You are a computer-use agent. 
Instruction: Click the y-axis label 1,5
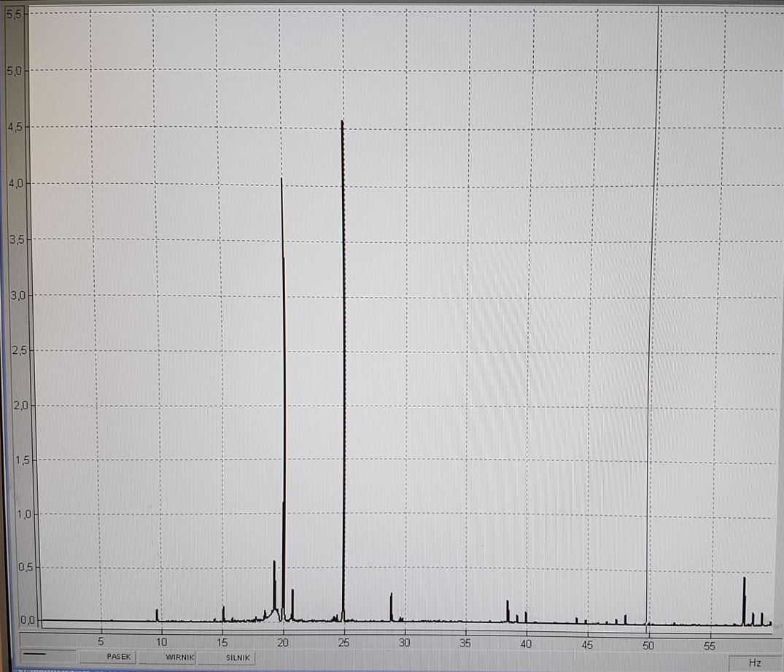(x=23, y=460)
